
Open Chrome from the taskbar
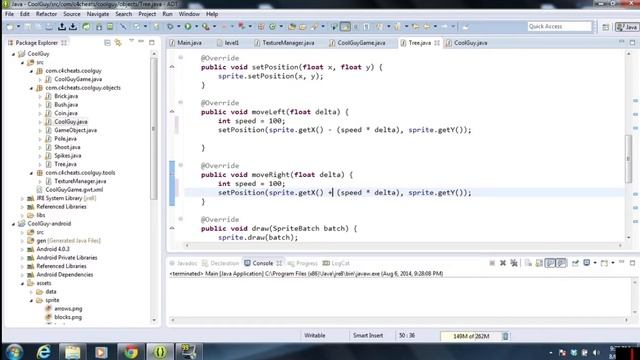[131, 351]
